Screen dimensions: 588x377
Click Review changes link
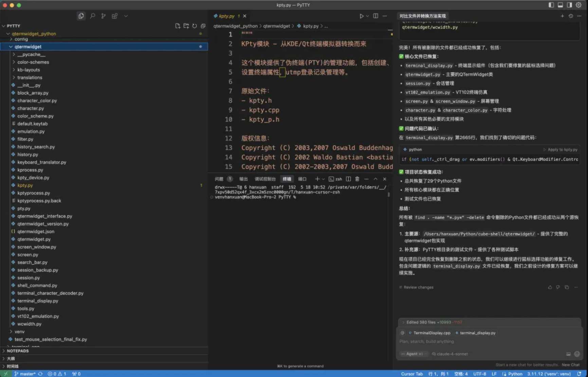coord(417,287)
